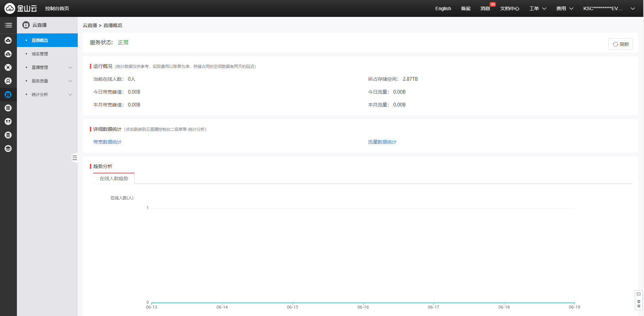Viewport: 644px width, 316px height.
Task: Click the stacked layers sidebar icon
Action: (x=8, y=149)
